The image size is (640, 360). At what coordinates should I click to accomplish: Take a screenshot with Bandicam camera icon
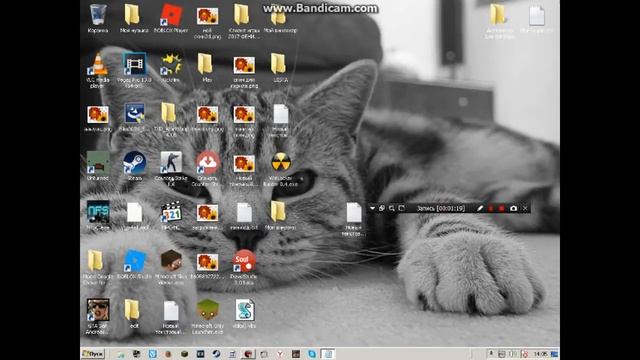(513, 208)
